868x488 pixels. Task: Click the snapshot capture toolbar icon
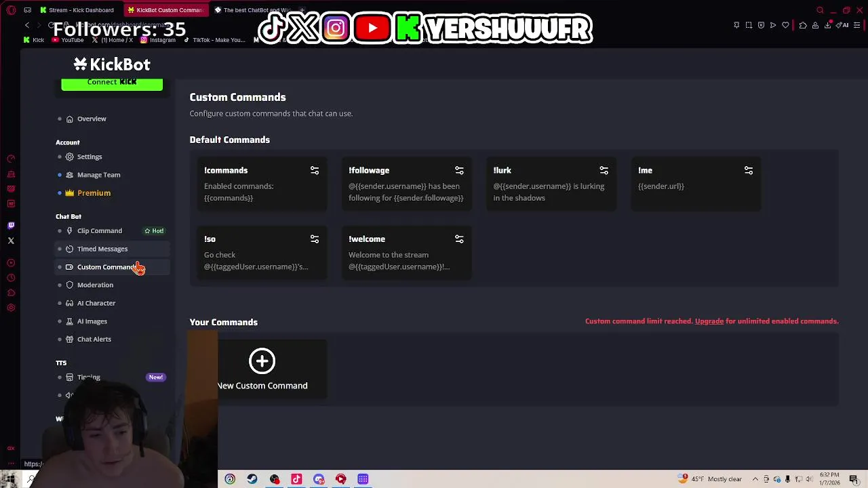pos(749,25)
